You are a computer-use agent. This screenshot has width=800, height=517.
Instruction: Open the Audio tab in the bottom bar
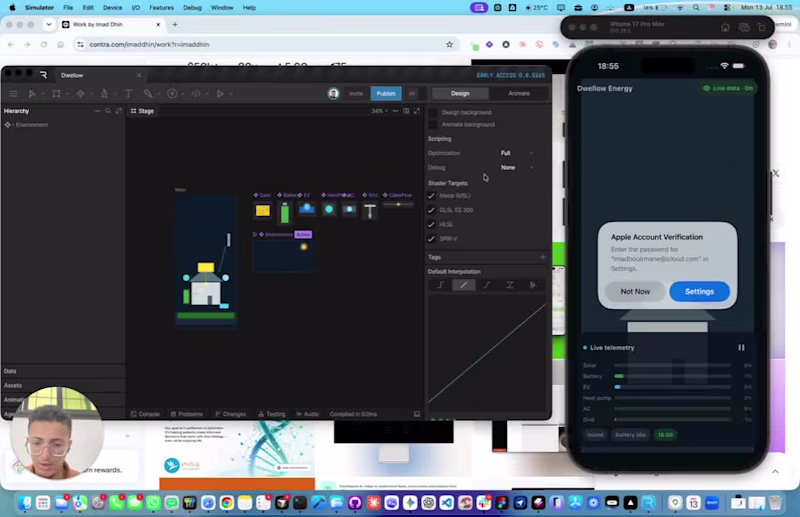click(x=308, y=414)
